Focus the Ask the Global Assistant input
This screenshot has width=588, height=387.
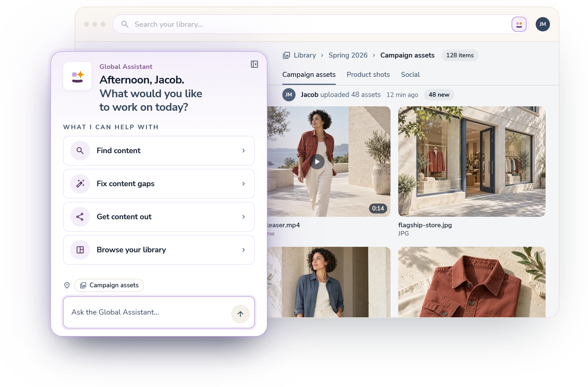159,312
